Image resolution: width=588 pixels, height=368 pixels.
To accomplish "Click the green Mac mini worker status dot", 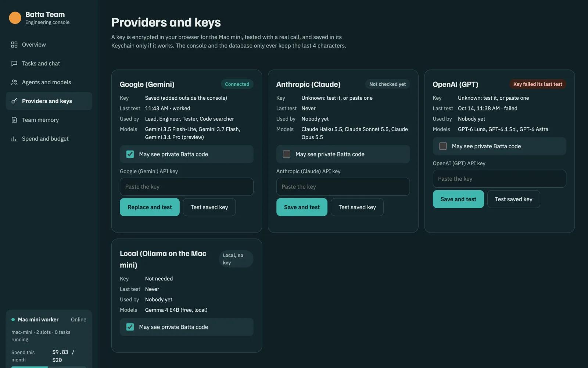I will click(13, 319).
